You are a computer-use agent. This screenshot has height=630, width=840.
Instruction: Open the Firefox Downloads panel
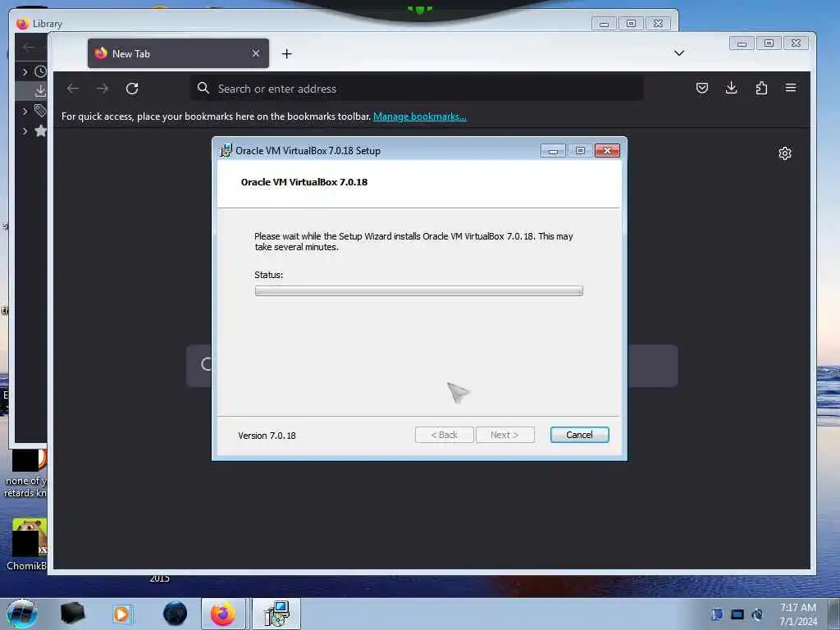click(x=731, y=88)
